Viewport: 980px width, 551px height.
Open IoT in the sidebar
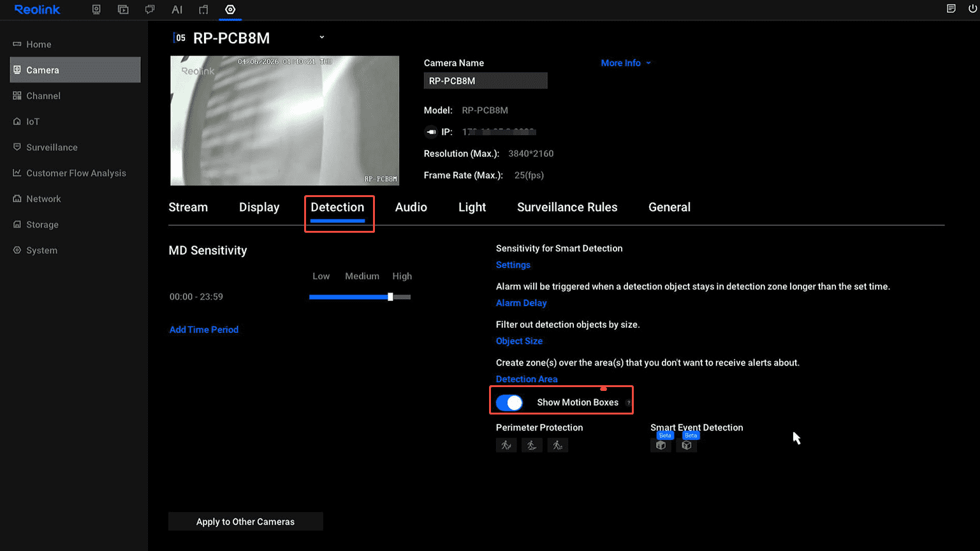[x=75, y=121]
